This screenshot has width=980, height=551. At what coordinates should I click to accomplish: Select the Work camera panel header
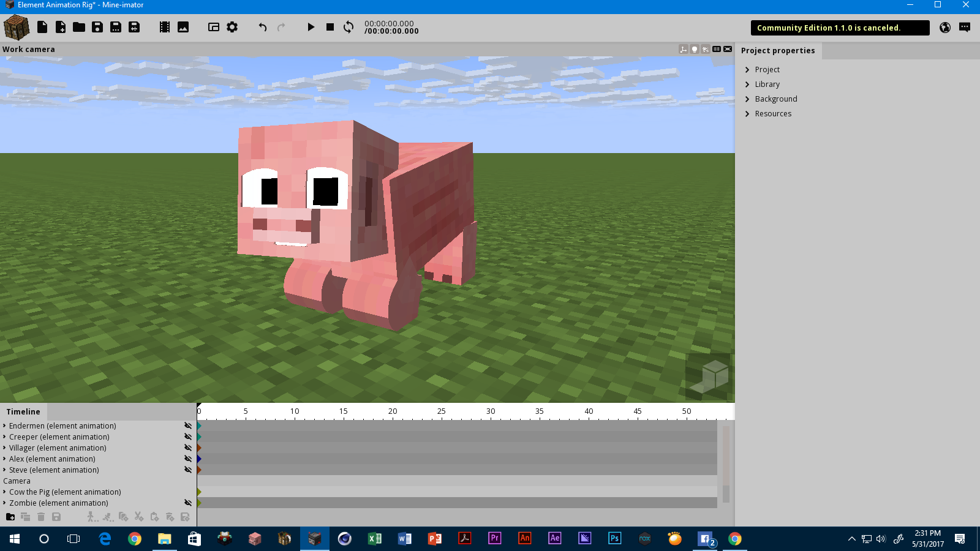(29, 50)
